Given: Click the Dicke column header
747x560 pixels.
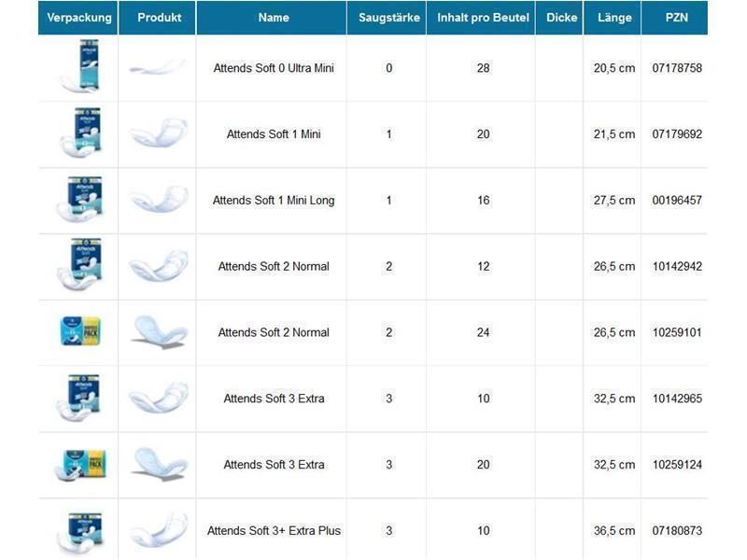Looking at the screenshot, I should 559,18.
